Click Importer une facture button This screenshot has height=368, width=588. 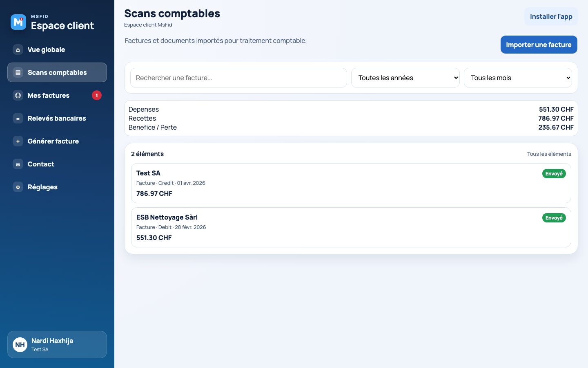tap(539, 45)
